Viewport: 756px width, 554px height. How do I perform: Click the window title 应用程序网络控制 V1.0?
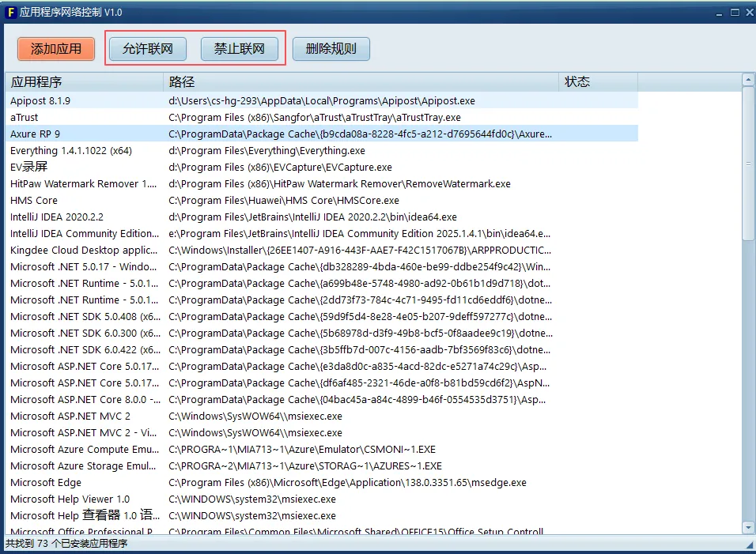[x=71, y=12]
